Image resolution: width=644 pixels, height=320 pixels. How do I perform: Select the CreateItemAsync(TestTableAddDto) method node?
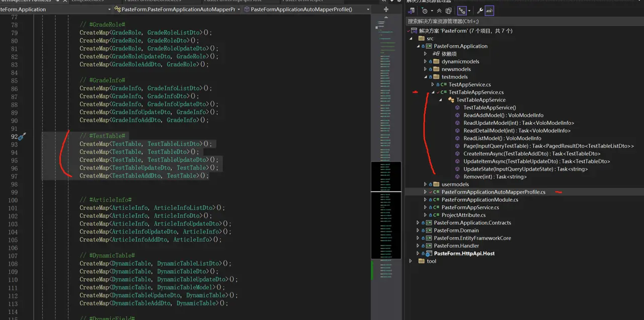[x=532, y=154]
